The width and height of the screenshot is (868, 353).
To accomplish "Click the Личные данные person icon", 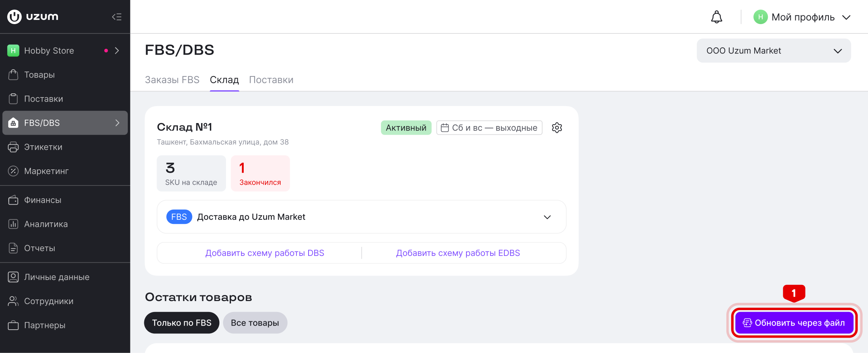I will (x=13, y=277).
